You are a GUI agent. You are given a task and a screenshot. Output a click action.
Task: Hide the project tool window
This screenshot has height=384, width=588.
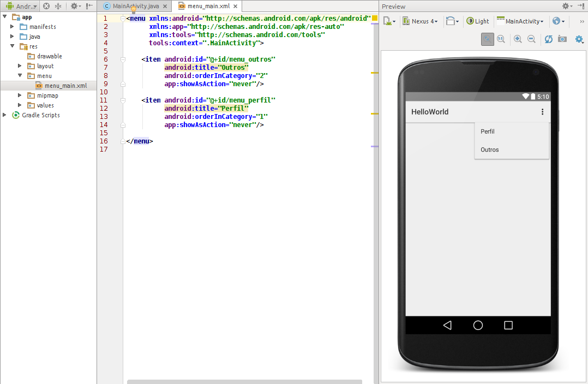89,6
